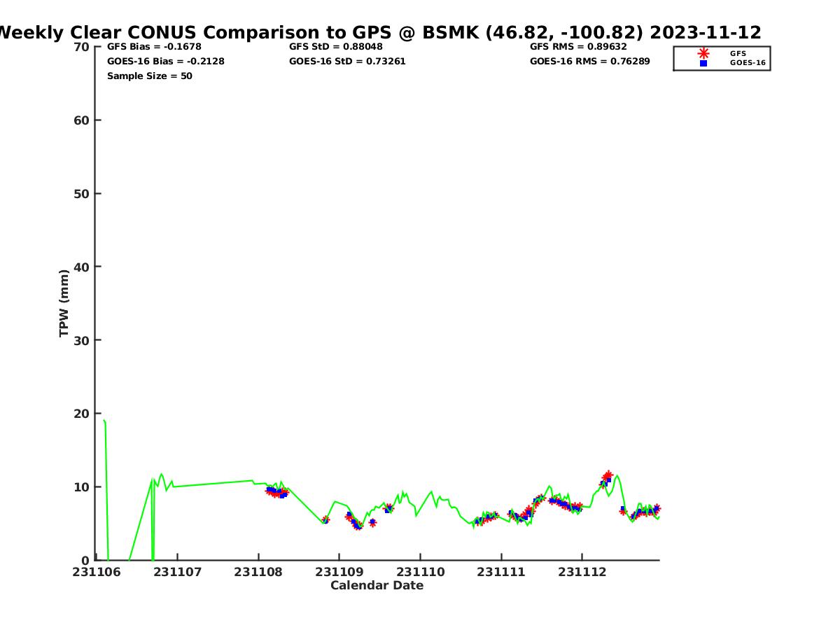The width and height of the screenshot is (840, 630).
Task: Select the GOES-16 RMS value text
Action: click(589, 62)
